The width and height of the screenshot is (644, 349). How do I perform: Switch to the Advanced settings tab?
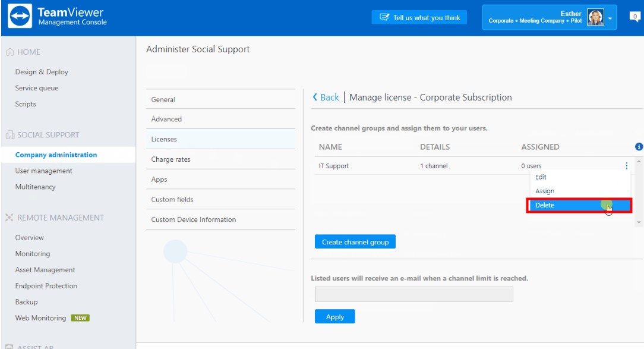pyautogui.click(x=166, y=119)
